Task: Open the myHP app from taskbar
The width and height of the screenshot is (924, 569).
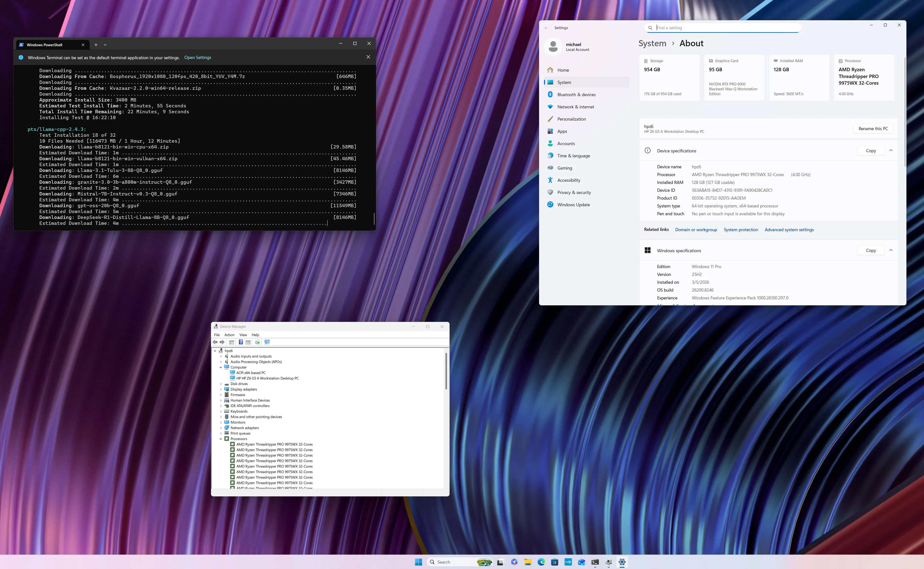Action: tap(568, 562)
